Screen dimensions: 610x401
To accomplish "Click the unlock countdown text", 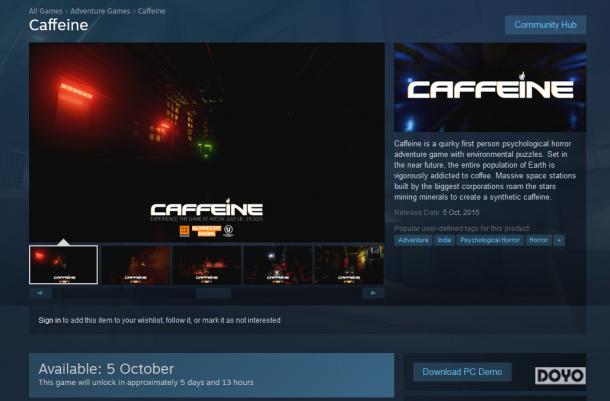I will (146, 382).
